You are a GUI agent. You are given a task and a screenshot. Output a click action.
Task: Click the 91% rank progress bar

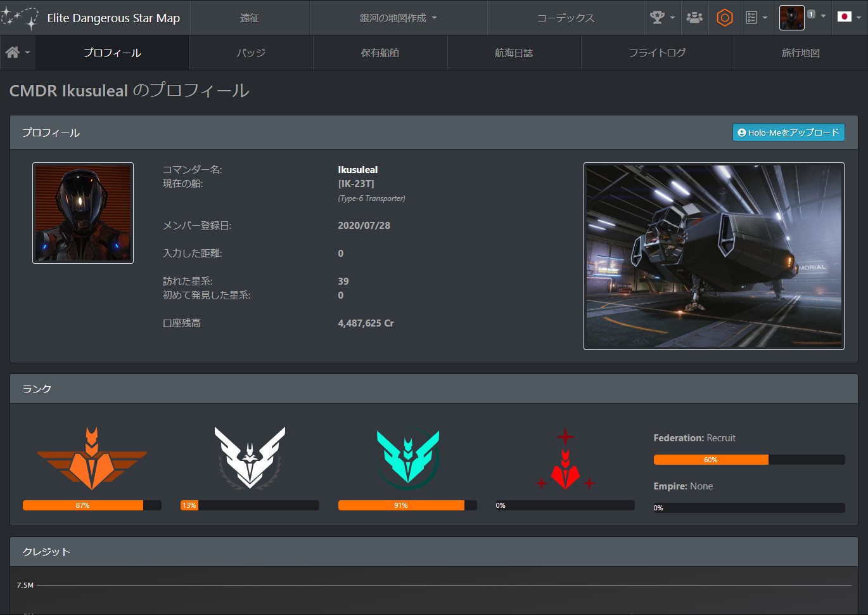click(x=407, y=505)
